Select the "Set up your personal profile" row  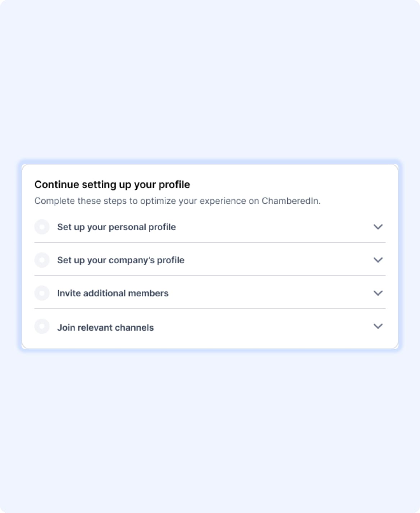coord(117,227)
